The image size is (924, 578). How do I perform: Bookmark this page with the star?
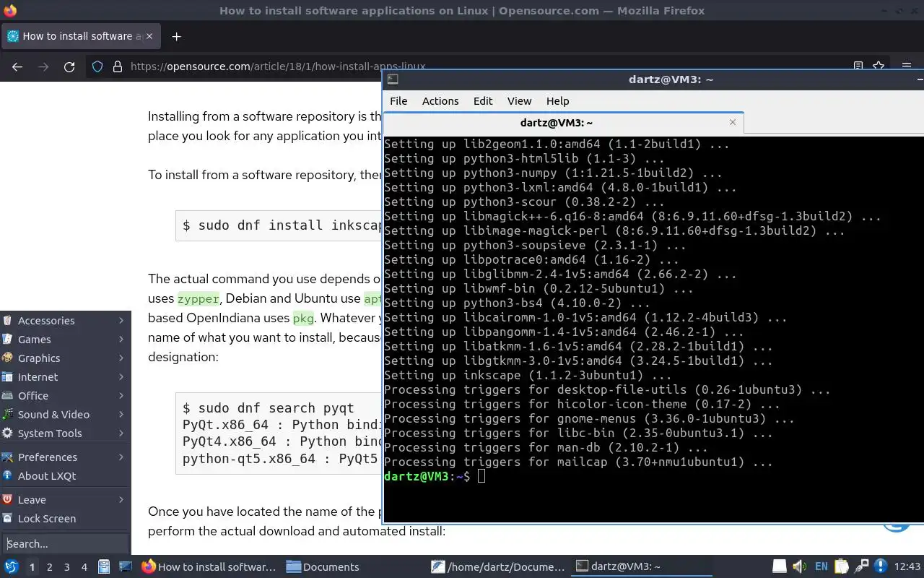(x=879, y=66)
